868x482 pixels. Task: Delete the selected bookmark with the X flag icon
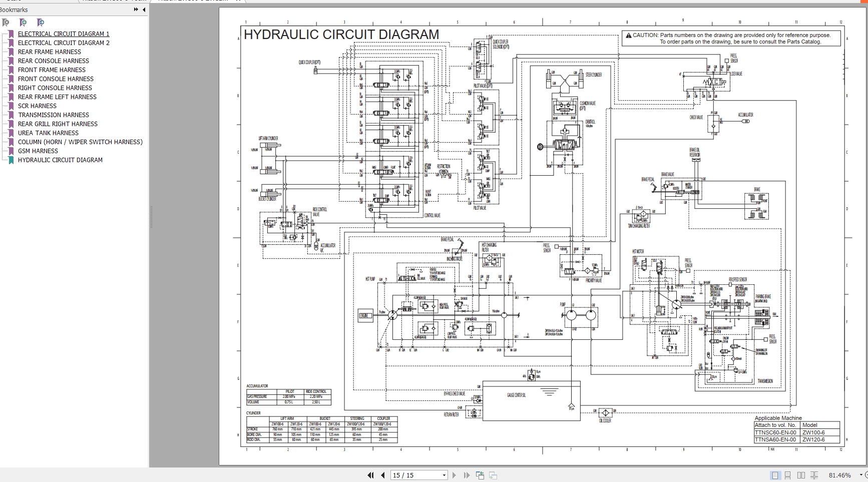point(6,23)
